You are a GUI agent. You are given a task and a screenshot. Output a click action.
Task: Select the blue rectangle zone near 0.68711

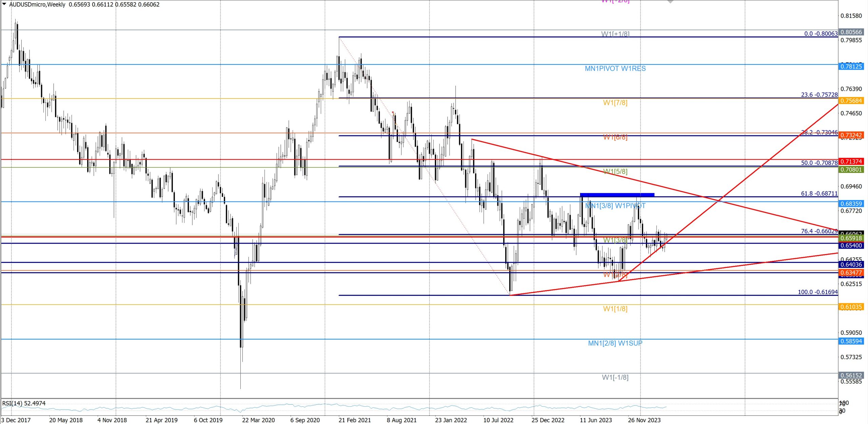click(x=617, y=195)
